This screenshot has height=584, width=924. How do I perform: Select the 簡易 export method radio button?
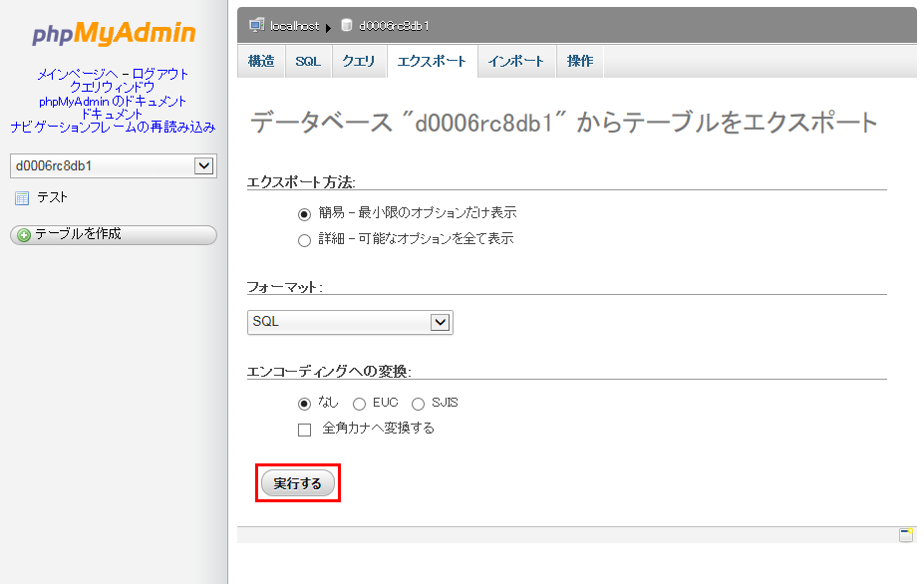click(x=302, y=214)
